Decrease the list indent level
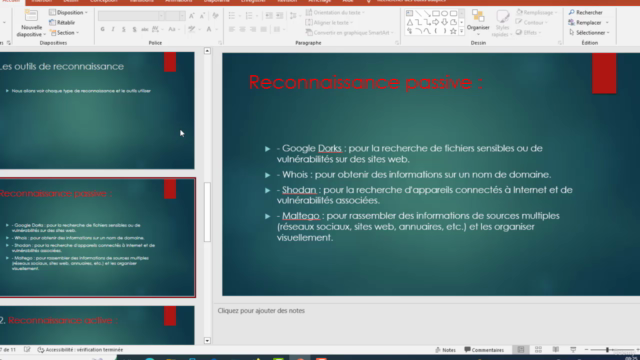This screenshot has width=640, height=360. pos(269,16)
